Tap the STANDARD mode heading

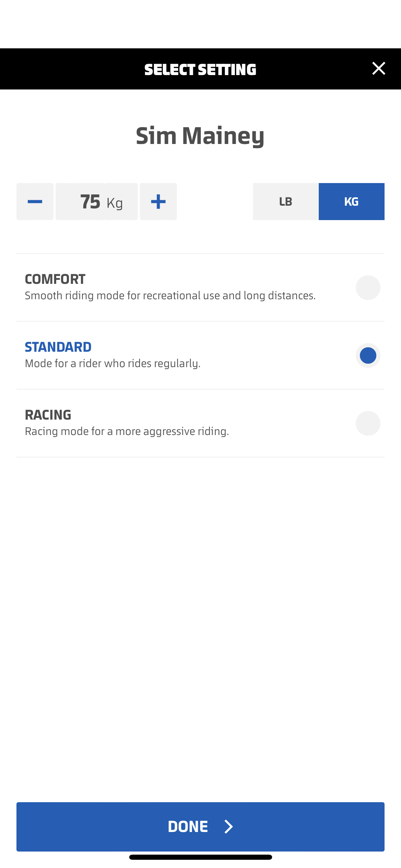point(58,347)
